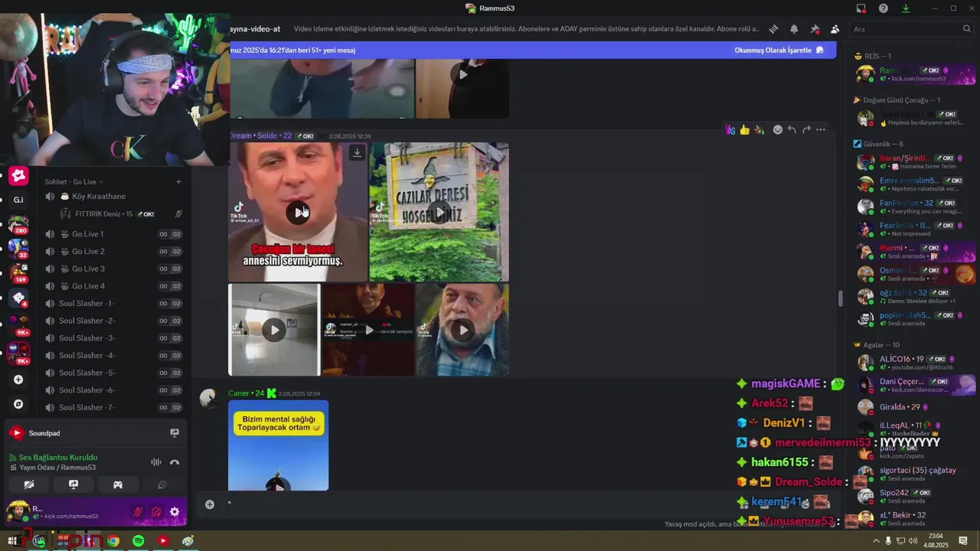Open server with 280 unread badge
The width and height of the screenshot is (980, 551).
coord(18,225)
